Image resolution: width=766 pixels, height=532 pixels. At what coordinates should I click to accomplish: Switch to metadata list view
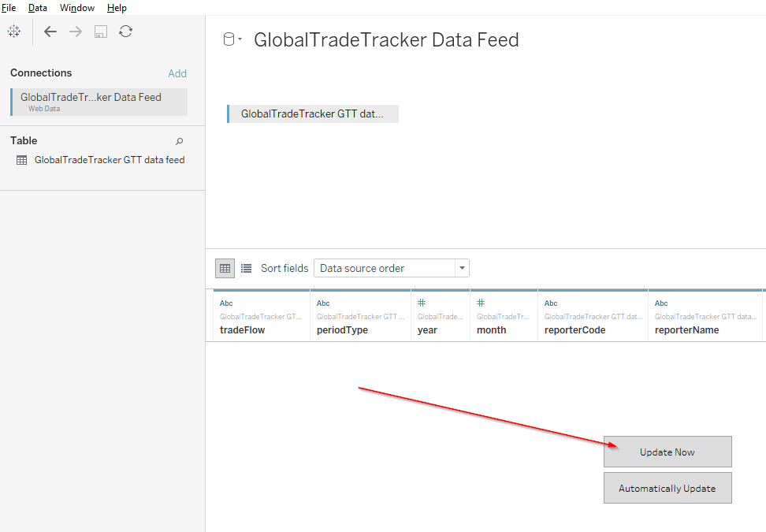coord(246,268)
